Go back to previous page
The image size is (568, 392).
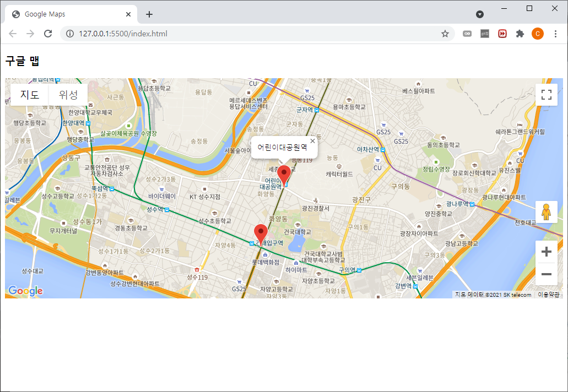(13, 34)
